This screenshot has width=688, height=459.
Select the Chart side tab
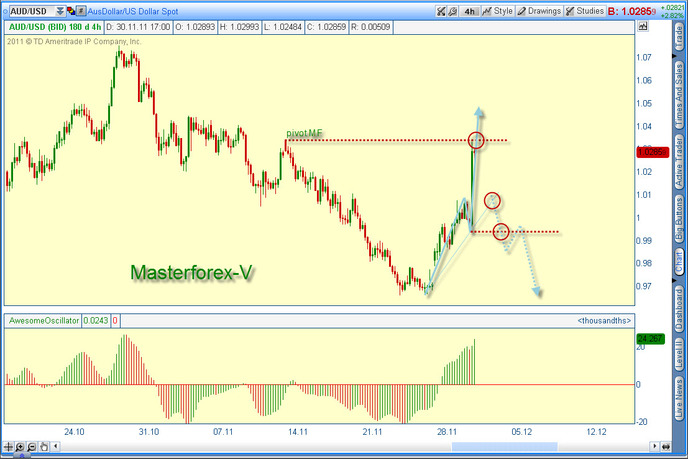[x=679, y=262]
